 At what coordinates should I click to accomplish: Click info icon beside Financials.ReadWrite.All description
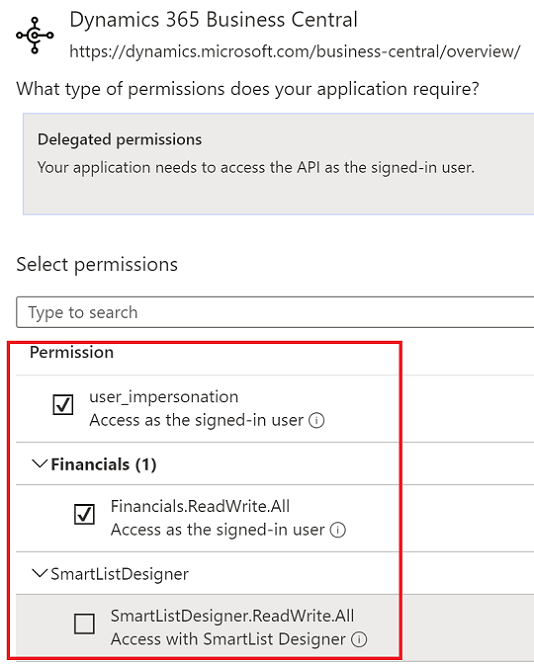point(338,530)
